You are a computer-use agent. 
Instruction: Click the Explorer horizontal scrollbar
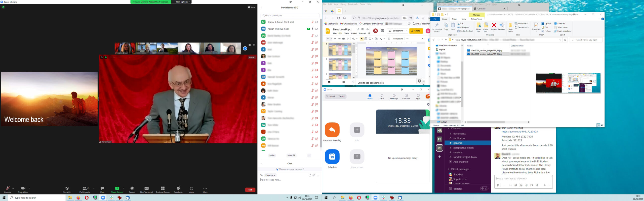click(x=486, y=122)
